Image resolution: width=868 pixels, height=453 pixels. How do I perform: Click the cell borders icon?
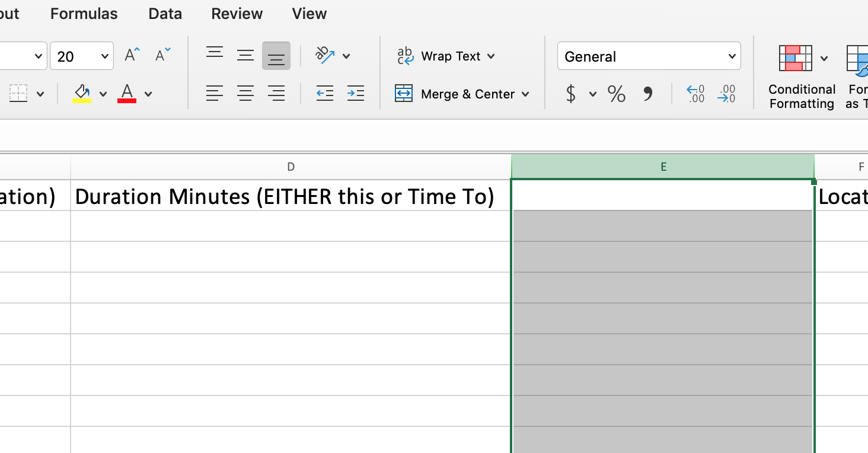[18, 93]
